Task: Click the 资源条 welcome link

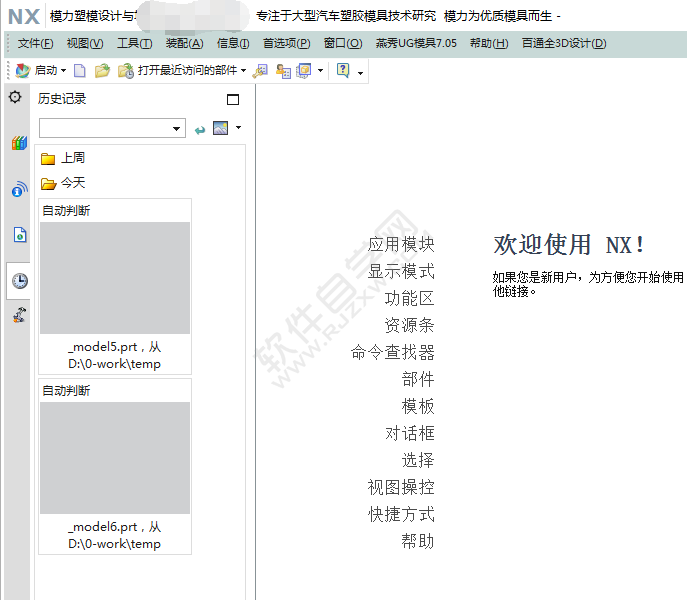Action: pos(409,325)
